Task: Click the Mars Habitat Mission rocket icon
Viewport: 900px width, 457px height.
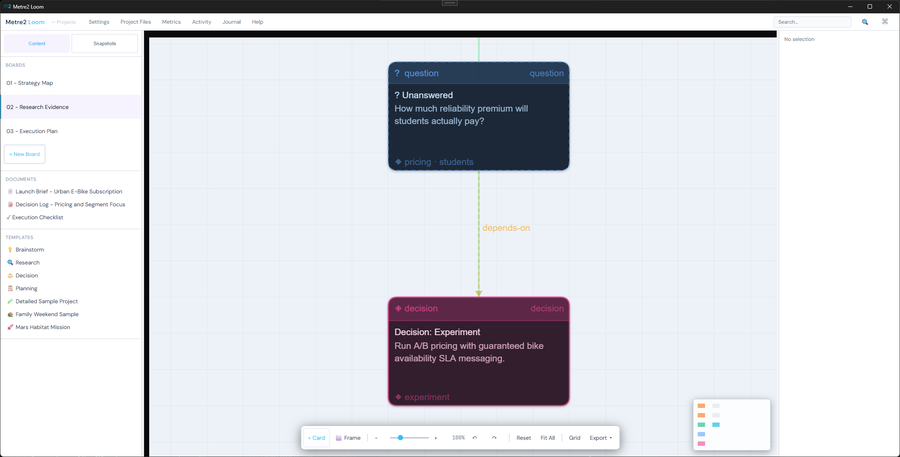Action: 10,327
